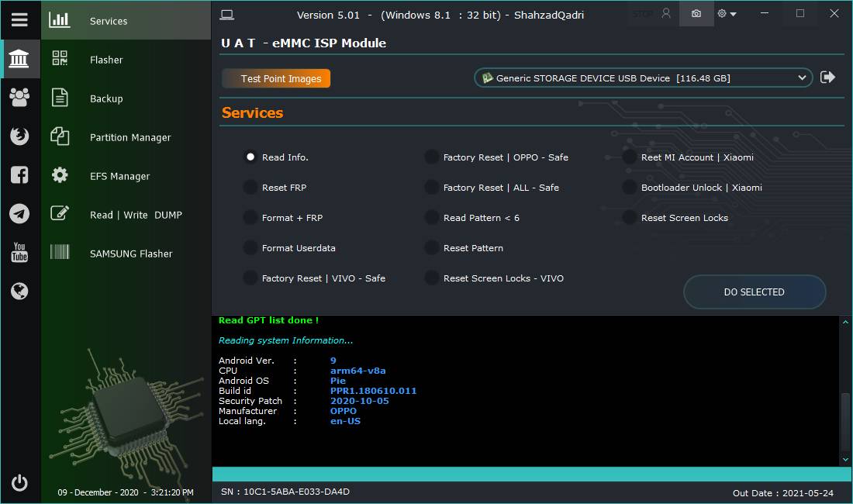853x504 pixels.
Task: Choose Bootloader Unlock | Xiaomi option
Action: 630,188
